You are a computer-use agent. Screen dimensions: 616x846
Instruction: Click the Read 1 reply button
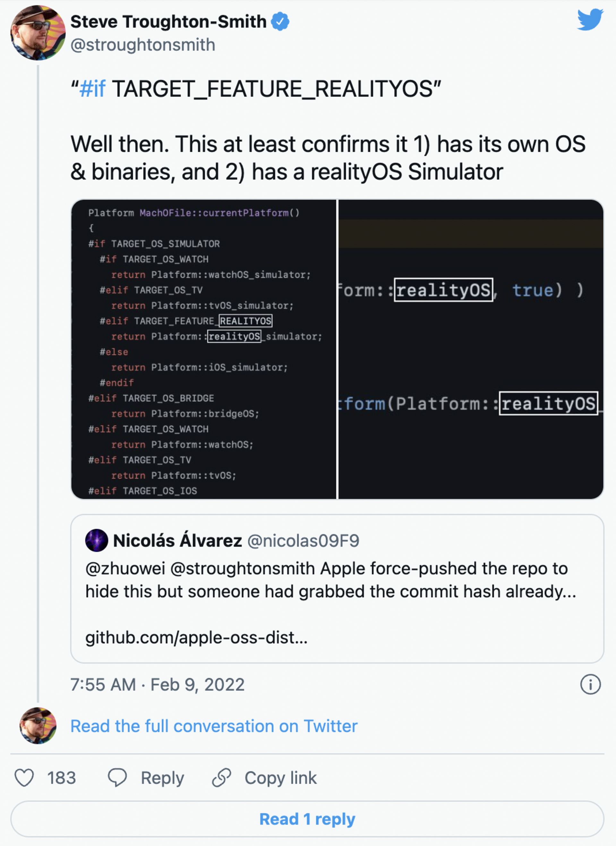(307, 819)
